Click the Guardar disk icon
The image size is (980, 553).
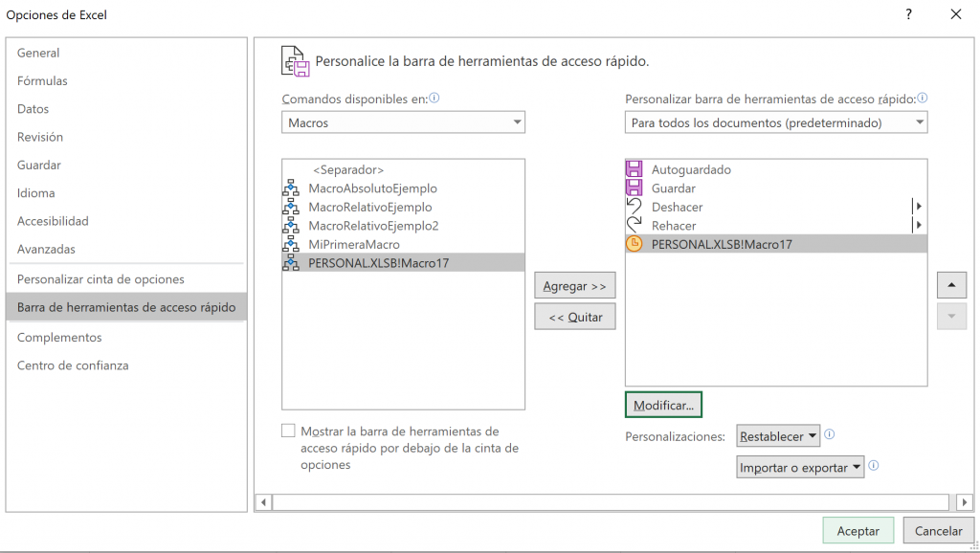pyautogui.click(x=635, y=188)
